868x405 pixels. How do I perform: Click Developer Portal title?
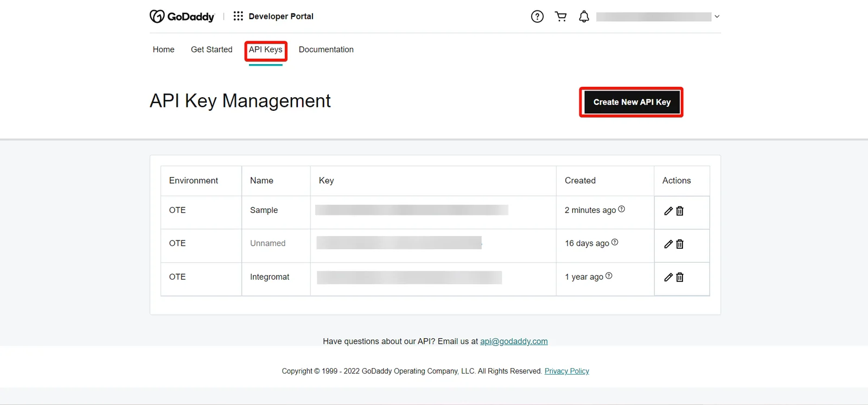coord(281,16)
